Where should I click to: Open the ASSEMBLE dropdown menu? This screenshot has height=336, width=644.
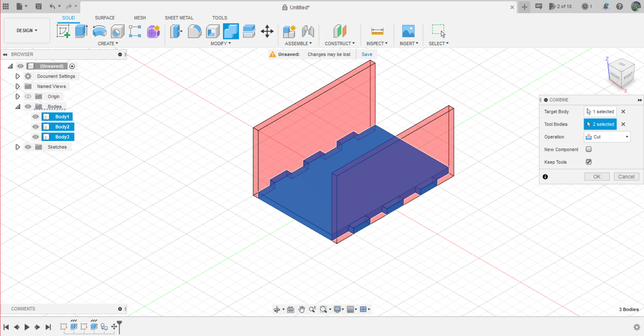pos(298,43)
